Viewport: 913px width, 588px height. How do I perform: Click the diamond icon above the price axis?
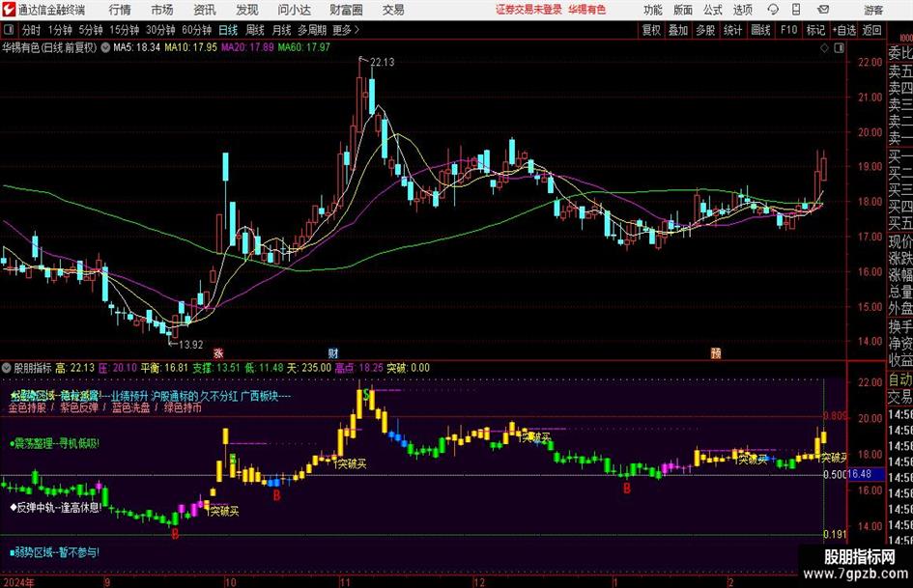824,48
